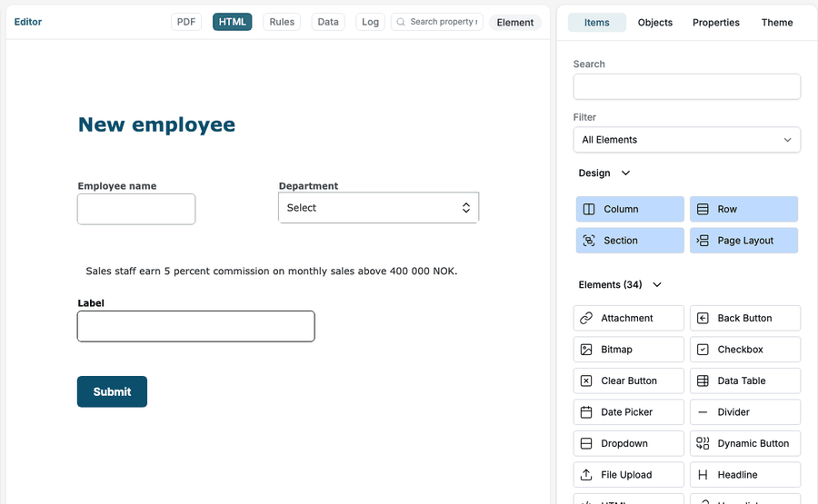Click the sales commission paragraph text
818x504 pixels.
point(271,271)
